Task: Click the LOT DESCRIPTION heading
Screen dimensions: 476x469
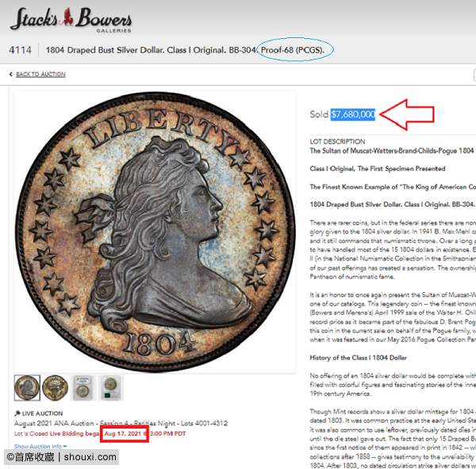Action: point(337,141)
